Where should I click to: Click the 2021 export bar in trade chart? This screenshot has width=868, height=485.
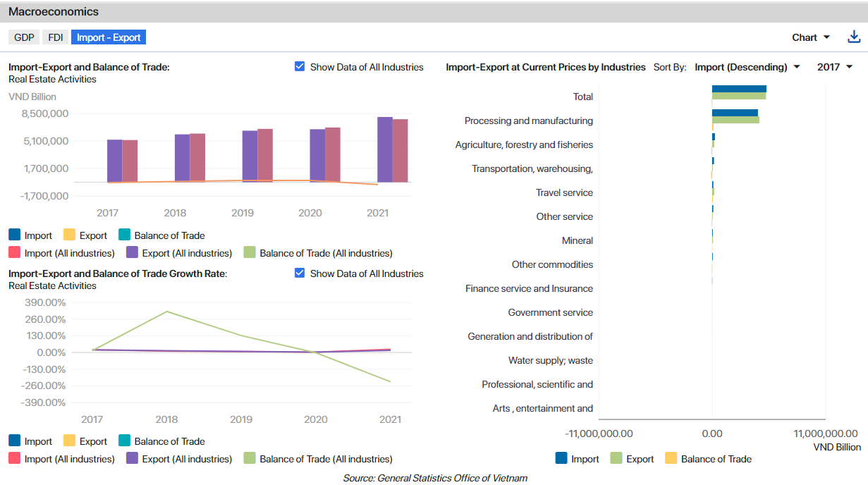[x=385, y=149]
